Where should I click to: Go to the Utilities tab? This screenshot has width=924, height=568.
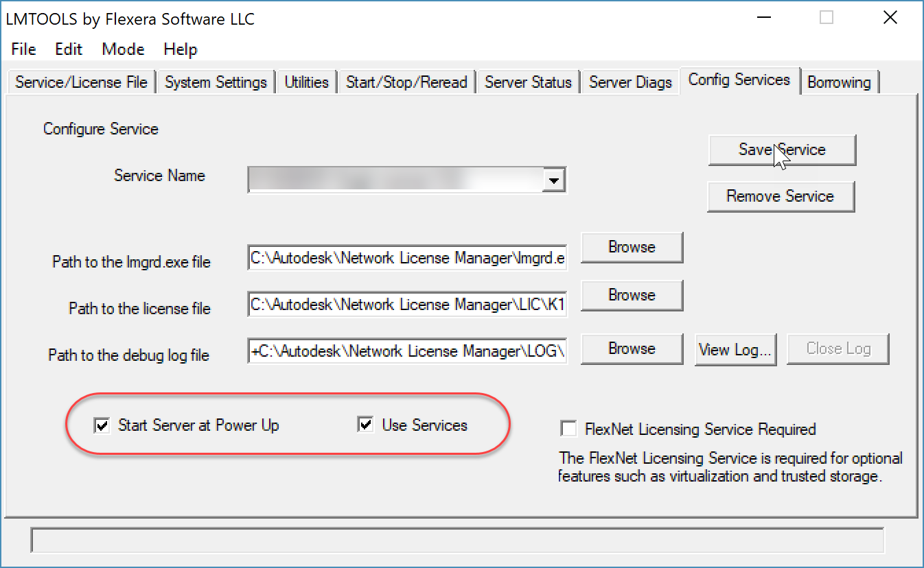click(306, 82)
